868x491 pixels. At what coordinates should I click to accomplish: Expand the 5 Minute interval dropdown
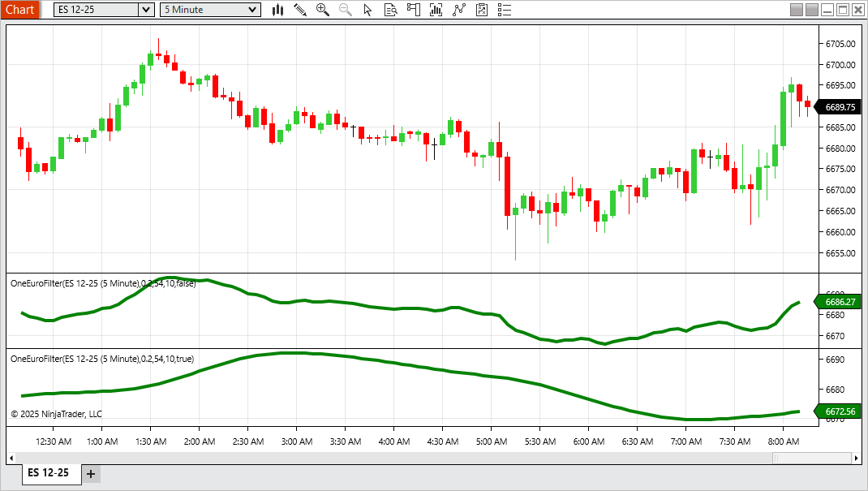tap(253, 10)
